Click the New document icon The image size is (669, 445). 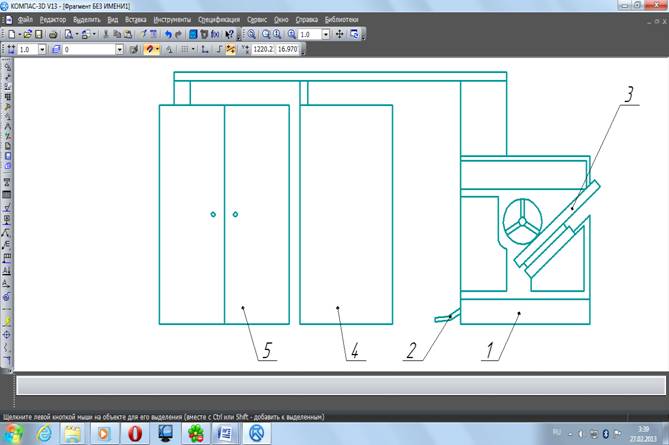pyautogui.click(x=10, y=34)
